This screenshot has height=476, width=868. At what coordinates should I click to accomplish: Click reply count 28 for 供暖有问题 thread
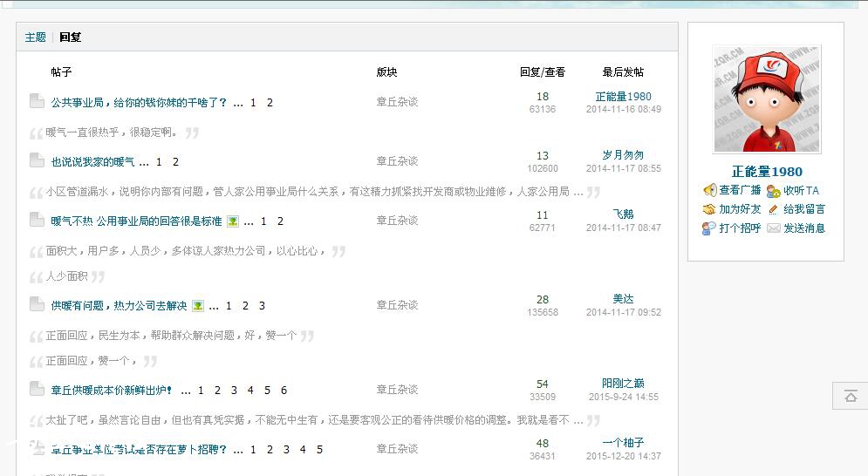coord(543,299)
